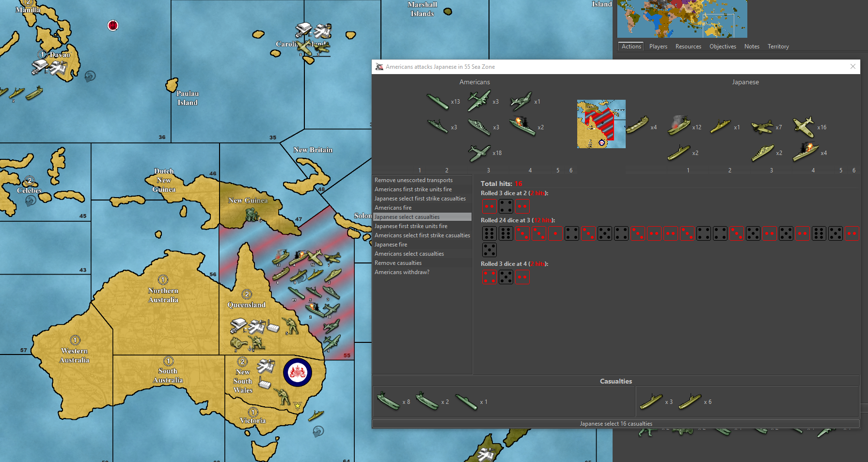Screen dimensions: 868x462
Task: Select 'Americans select first strike casualties' step
Action: [x=422, y=235]
